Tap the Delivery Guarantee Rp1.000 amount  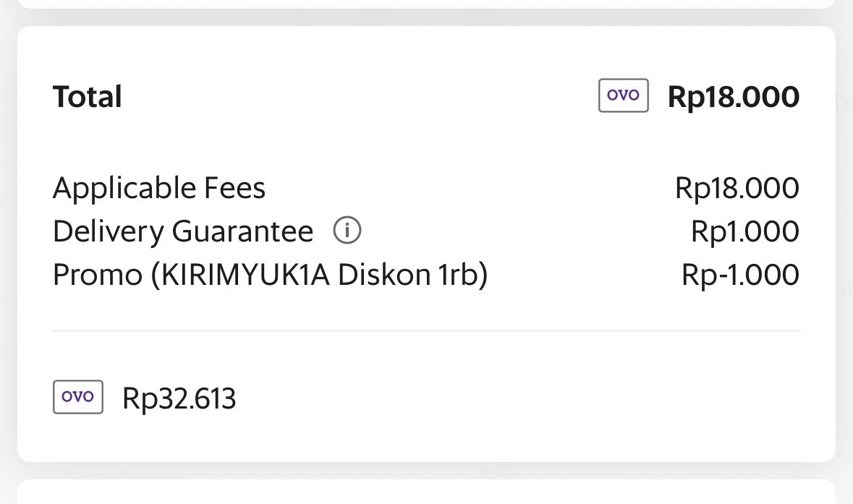(744, 232)
